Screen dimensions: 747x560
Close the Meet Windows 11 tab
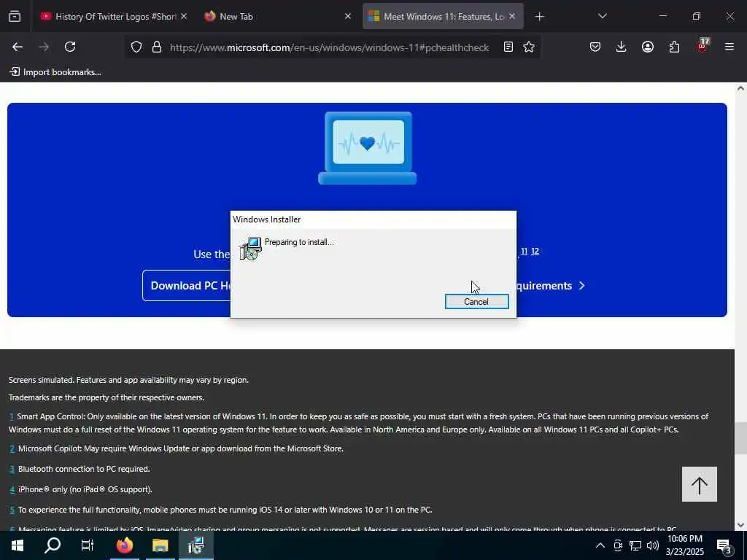(512, 16)
